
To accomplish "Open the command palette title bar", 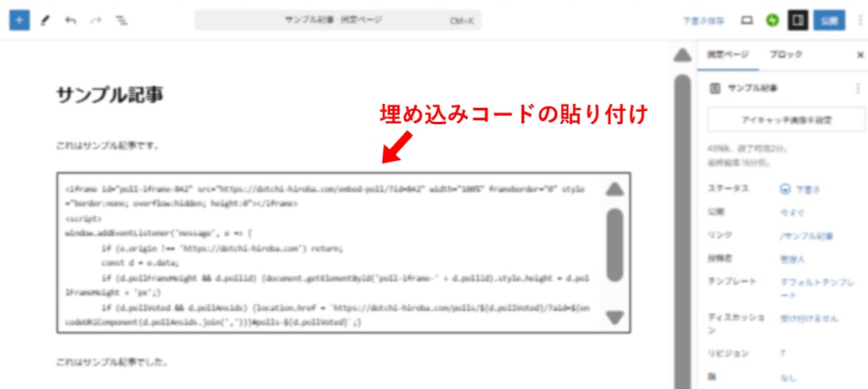I will coord(338,20).
